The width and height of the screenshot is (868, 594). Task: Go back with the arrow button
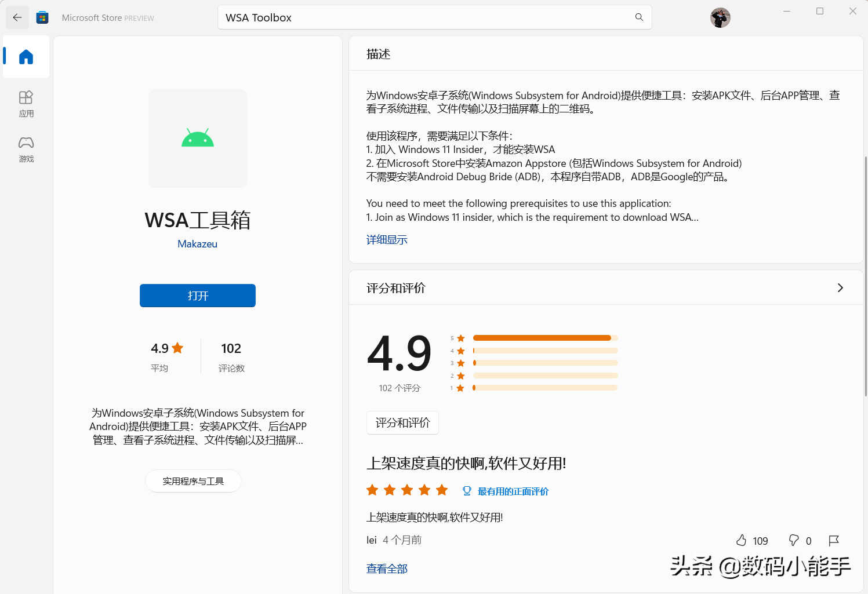click(x=17, y=18)
